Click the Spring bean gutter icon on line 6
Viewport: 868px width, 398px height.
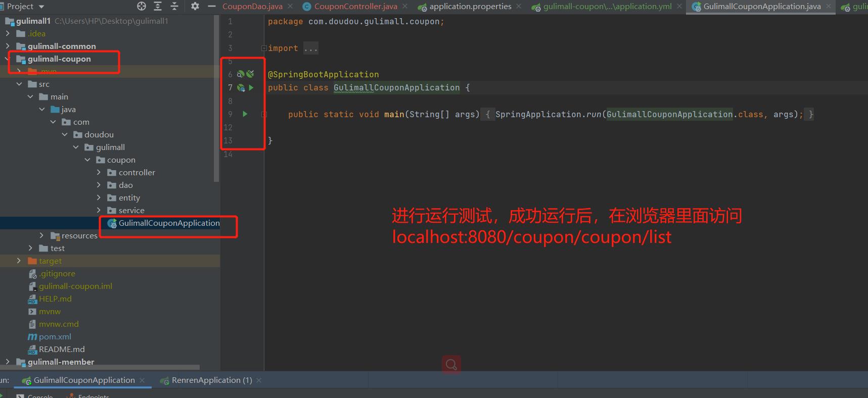click(x=241, y=74)
